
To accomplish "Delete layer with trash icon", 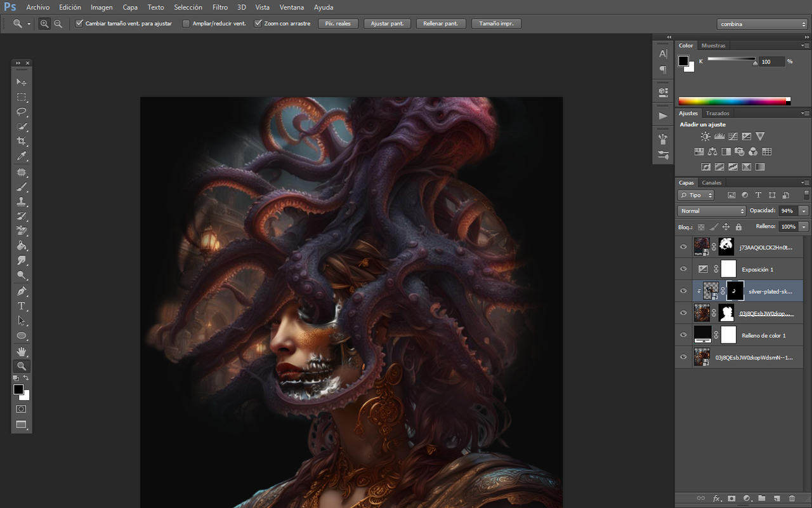I will tap(792, 498).
